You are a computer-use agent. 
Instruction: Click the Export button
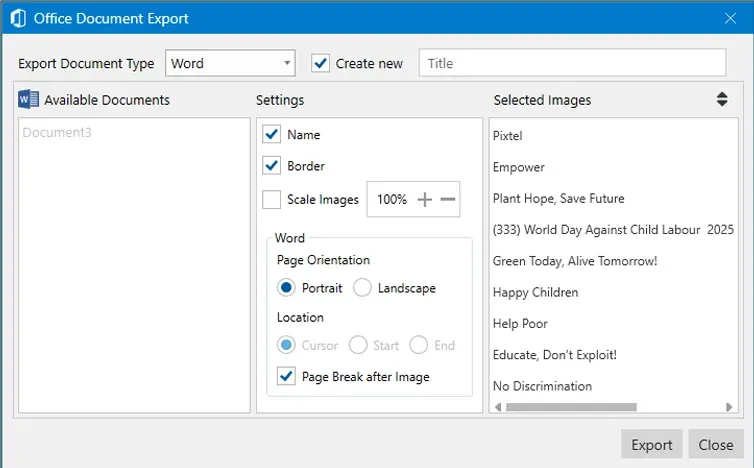point(652,444)
